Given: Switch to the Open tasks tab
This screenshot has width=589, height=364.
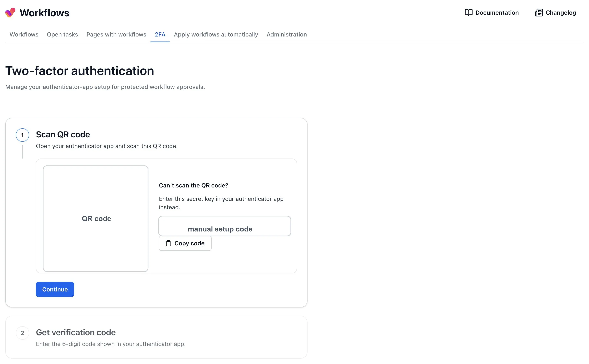Looking at the screenshot, I should click(x=62, y=34).
